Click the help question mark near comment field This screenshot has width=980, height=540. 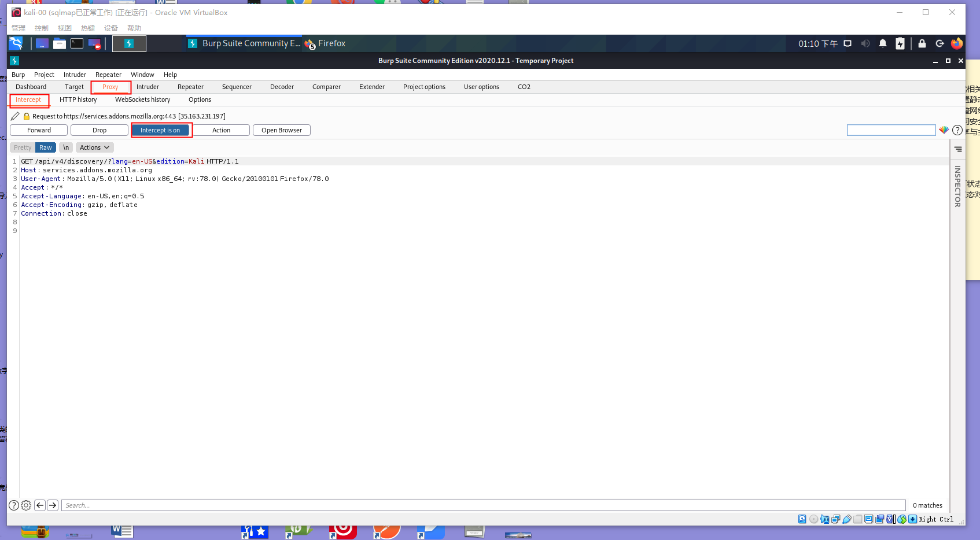pyautogui.click(x=957, y=130)
